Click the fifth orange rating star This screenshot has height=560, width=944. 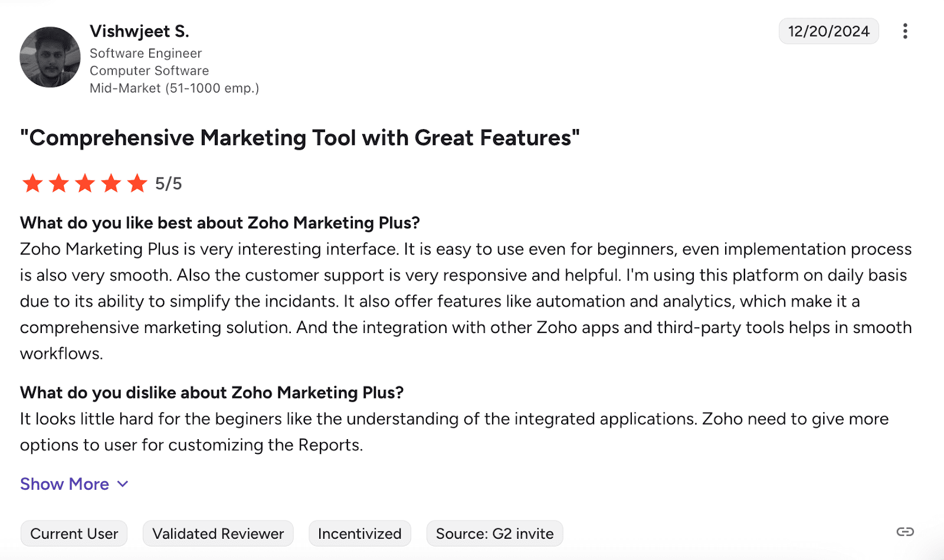point(137,183)
